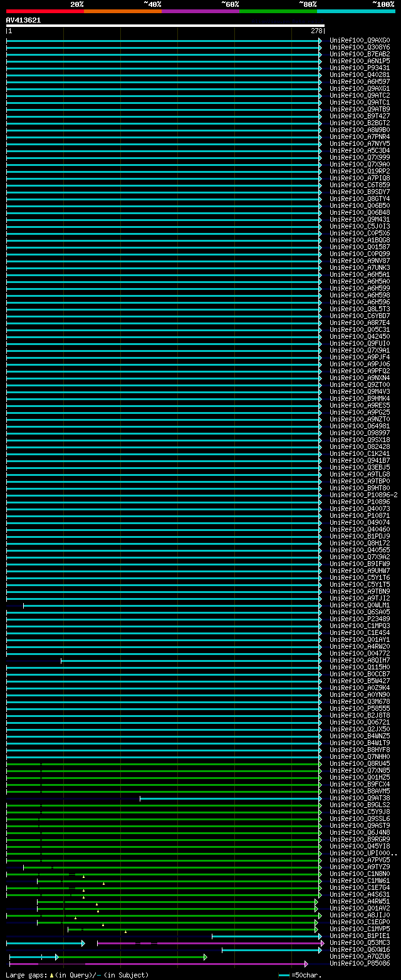Open hit UniRef100_Q8GTY4

coord(360,199)
